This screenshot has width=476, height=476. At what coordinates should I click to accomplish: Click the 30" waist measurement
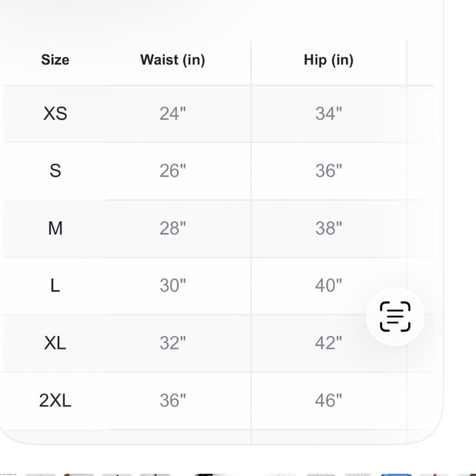click(x=172, y=286)
